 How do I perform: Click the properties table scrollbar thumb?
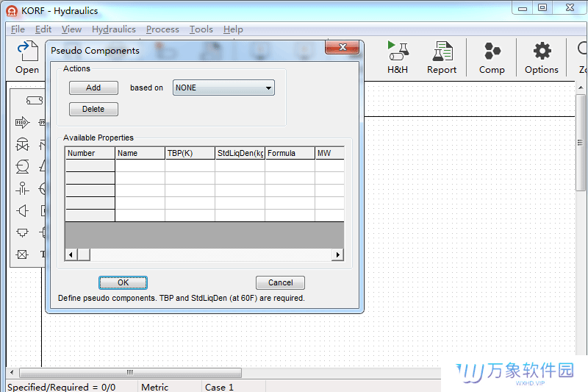(84, 254)
